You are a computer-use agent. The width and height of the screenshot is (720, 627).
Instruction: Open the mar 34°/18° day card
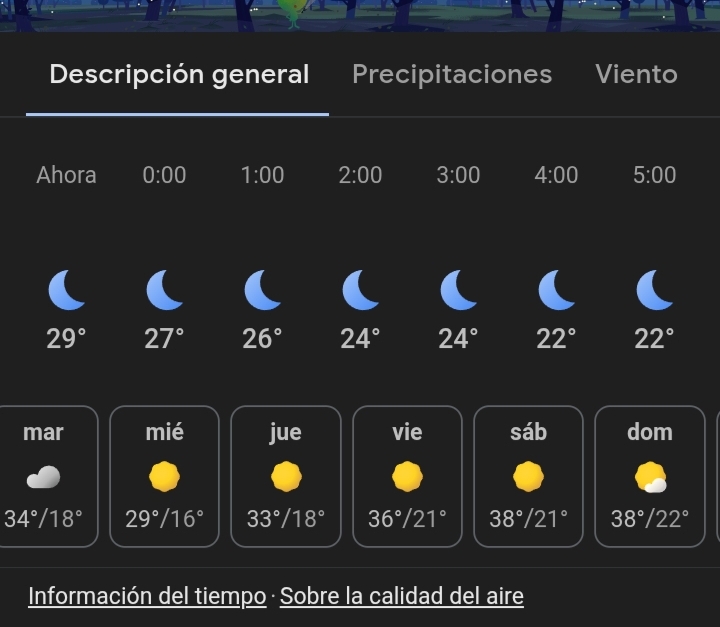(44, 476)
